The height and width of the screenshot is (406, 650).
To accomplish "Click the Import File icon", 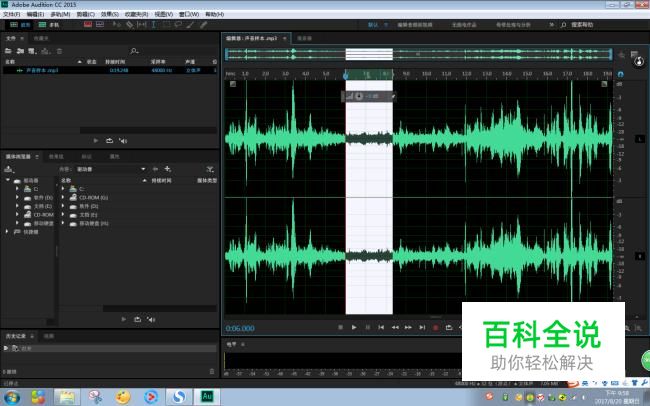I will tap(20, 51).
